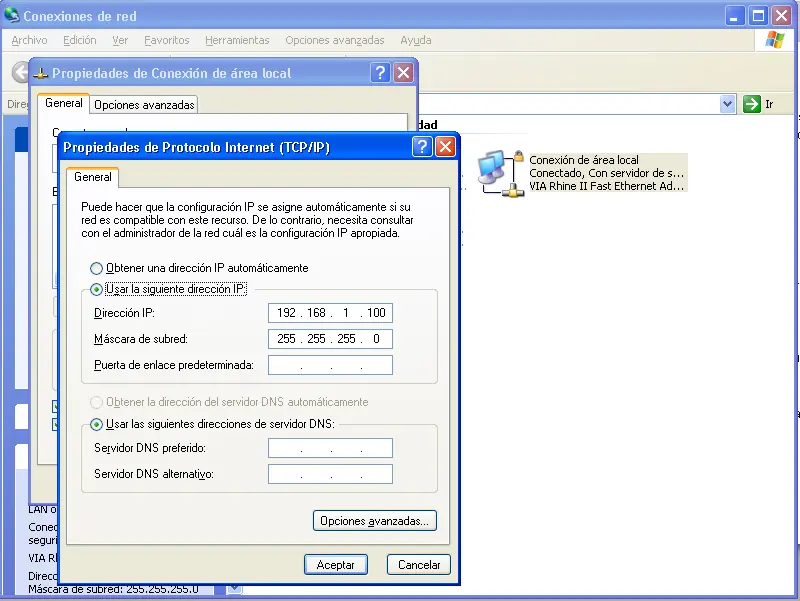This screenshot has height=601, width=800.
Task: Close the Propiedades de Conexión de área local dialog
Action: click(x=404, y=73)
